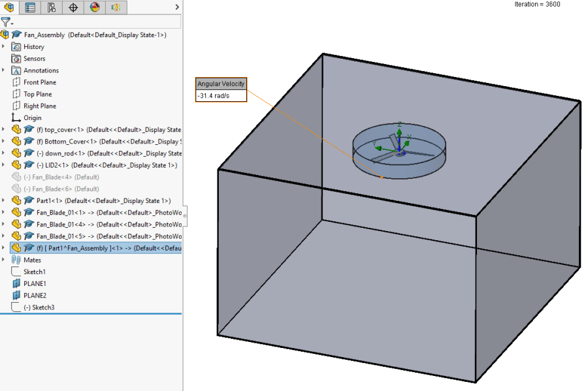
Task: Expand the Mates folder
Action: click(x=3, y=260)
